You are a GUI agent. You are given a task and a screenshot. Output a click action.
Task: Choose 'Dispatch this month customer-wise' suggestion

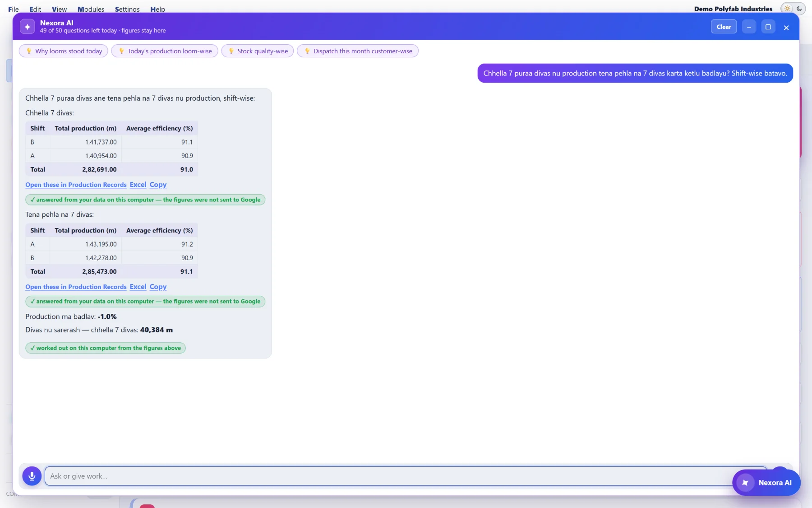(x=358, y=51)
